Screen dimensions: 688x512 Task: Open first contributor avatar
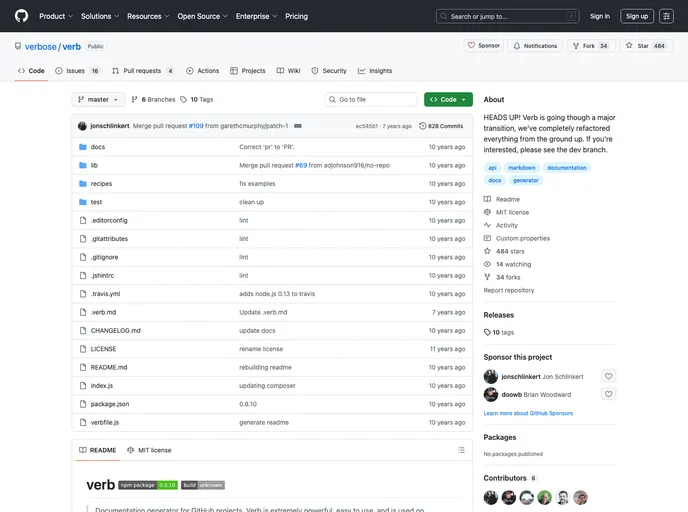tap(491, 498)
